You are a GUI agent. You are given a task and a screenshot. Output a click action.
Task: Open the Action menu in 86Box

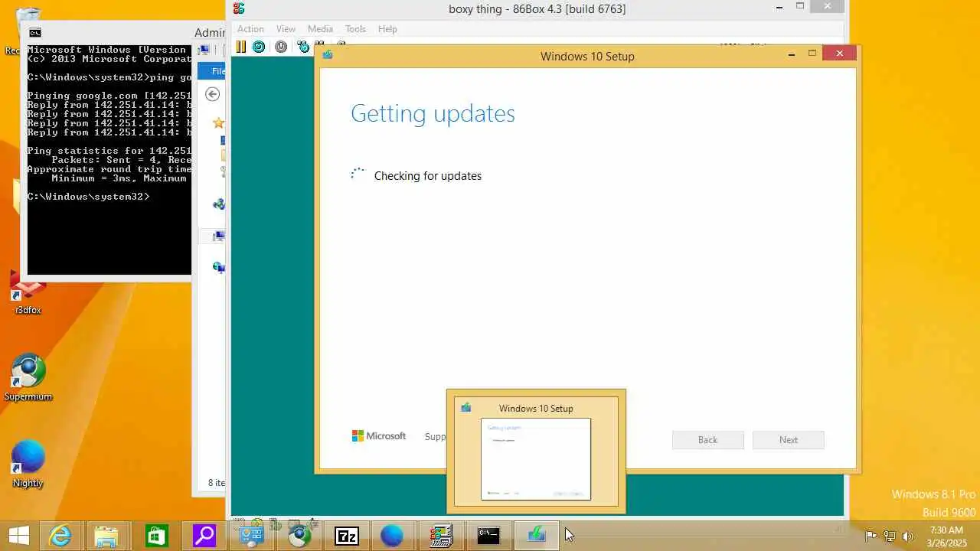250,29
